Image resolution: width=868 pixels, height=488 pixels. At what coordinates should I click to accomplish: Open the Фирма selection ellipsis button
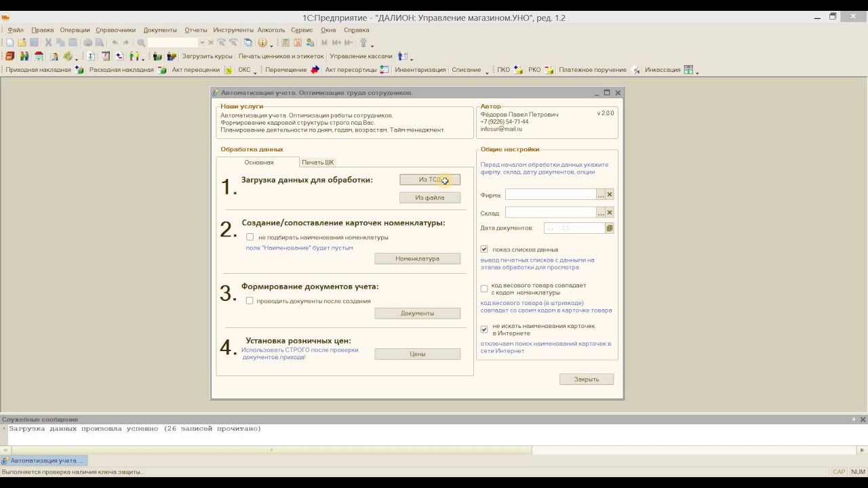pos(601,195)
